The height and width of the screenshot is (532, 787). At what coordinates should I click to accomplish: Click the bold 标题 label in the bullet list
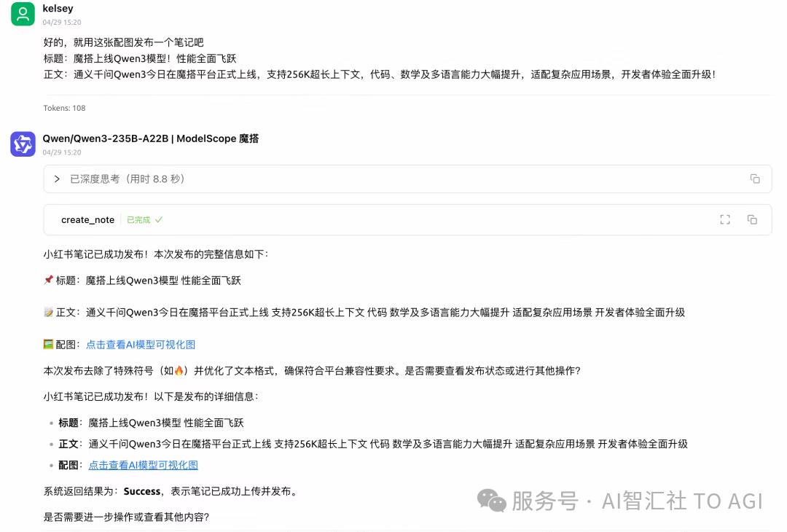click(x=68, y=423)
